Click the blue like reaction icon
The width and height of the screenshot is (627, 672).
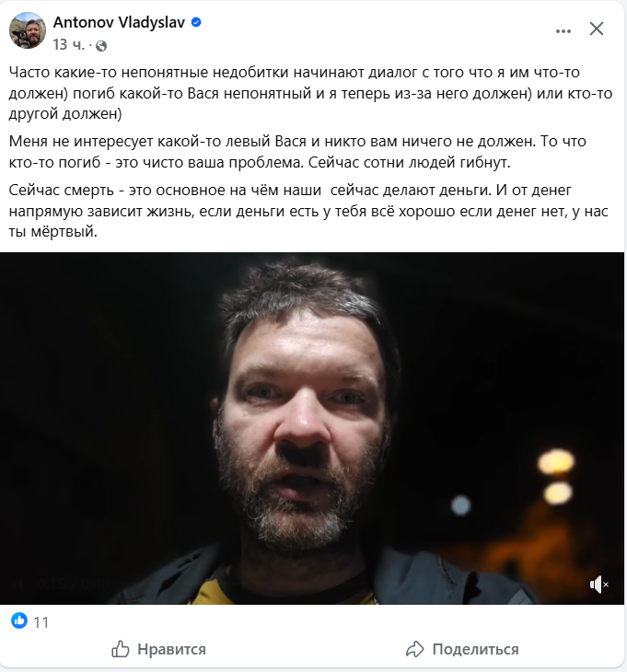pyautogui.click(x=19, y=620)
